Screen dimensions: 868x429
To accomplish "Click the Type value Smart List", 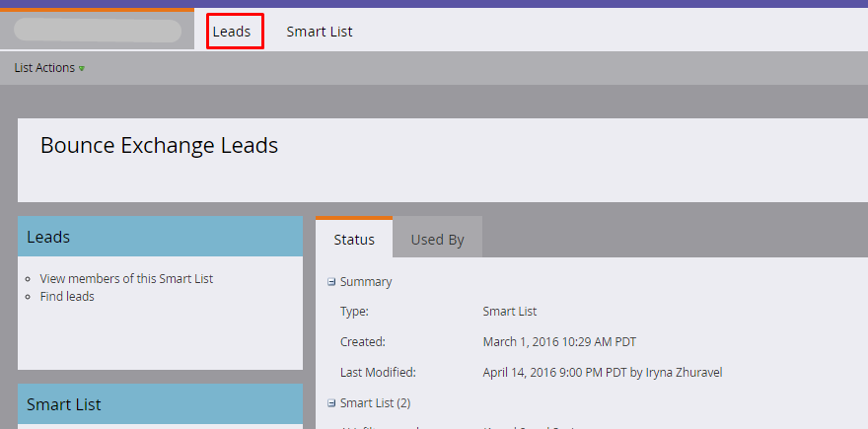I will 510,311.
